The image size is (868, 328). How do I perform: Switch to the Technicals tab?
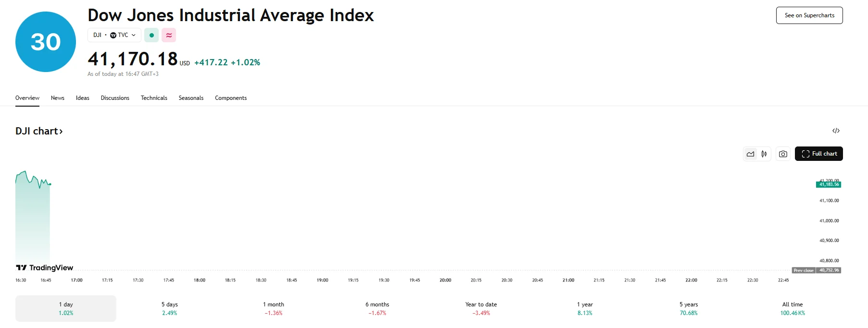pos(154,98)
